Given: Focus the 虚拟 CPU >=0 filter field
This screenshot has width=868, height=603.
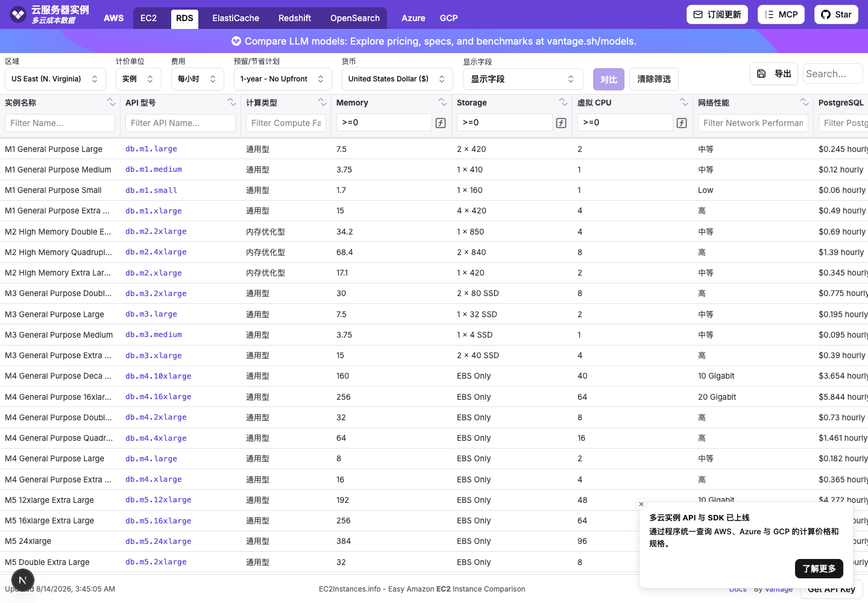Looking at the screenshot, I should 626,122.
